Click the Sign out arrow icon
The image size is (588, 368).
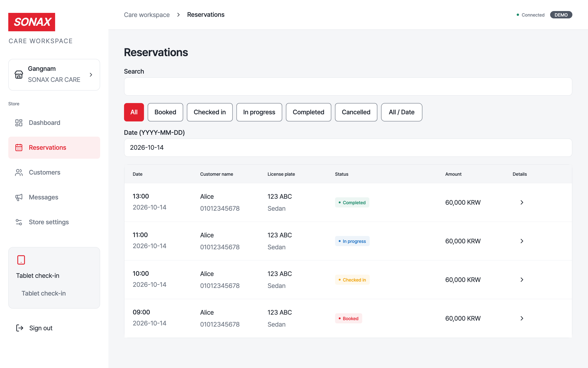click(x=20, y=328)
